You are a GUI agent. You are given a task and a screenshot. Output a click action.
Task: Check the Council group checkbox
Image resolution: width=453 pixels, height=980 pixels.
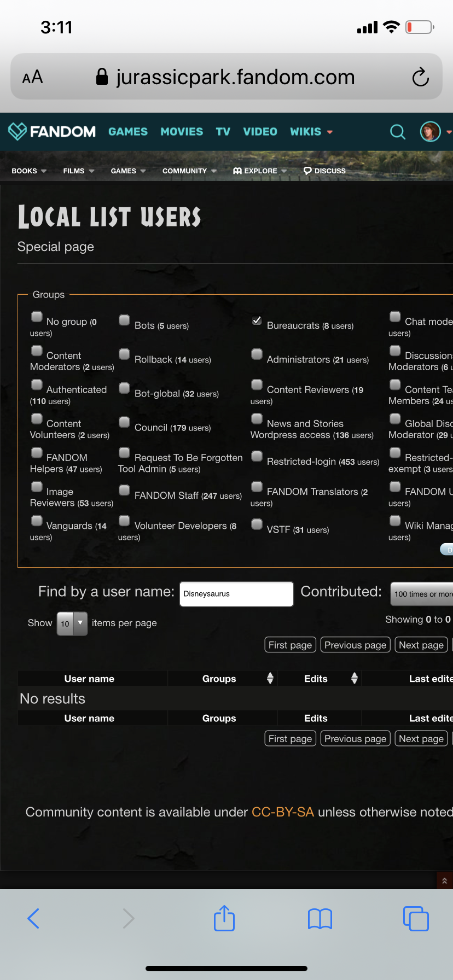(x=125, y=422)
